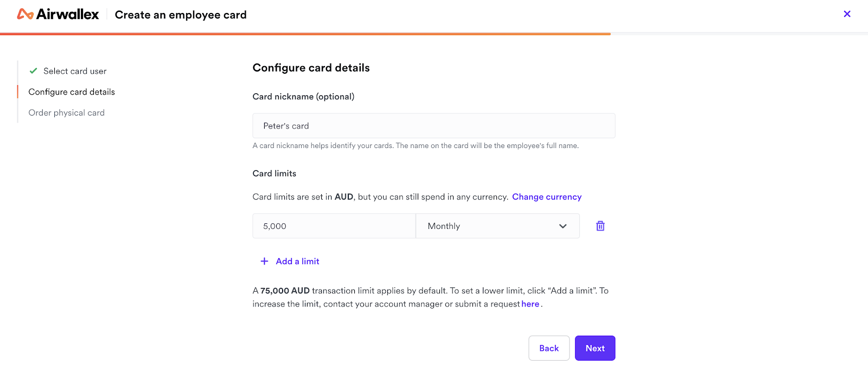Open the Monthly limit period selector
This screenshot has width=868, height=378.
[x=497, y=226]
